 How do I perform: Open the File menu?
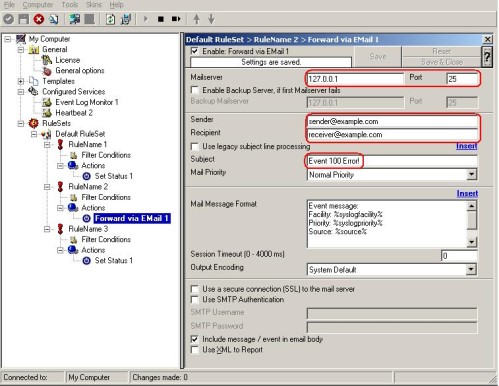pos(9,5)
